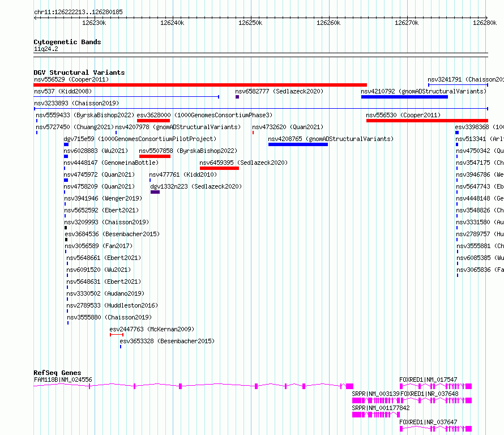Open esv3684536 (Besenbacher2015) label
504x435 pixels.
[112, 234]
